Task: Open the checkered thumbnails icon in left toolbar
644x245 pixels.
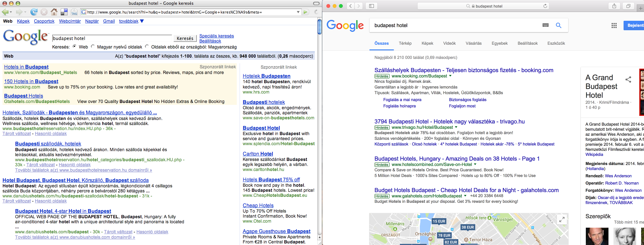Action: click(64, 12)
